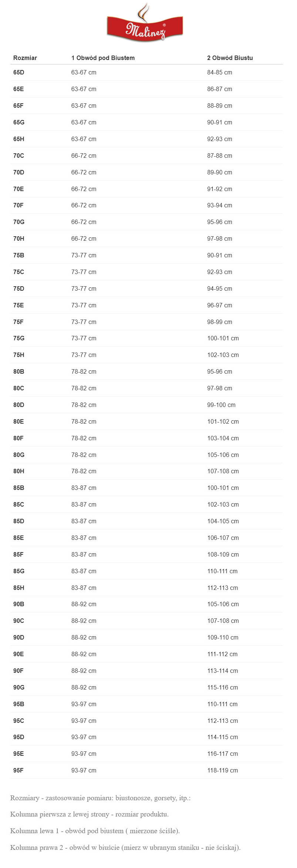Click the 'Rozmiary - zastosowanie pomiaru' note
The width and height of the screenshot is (297, 868).
100,798
